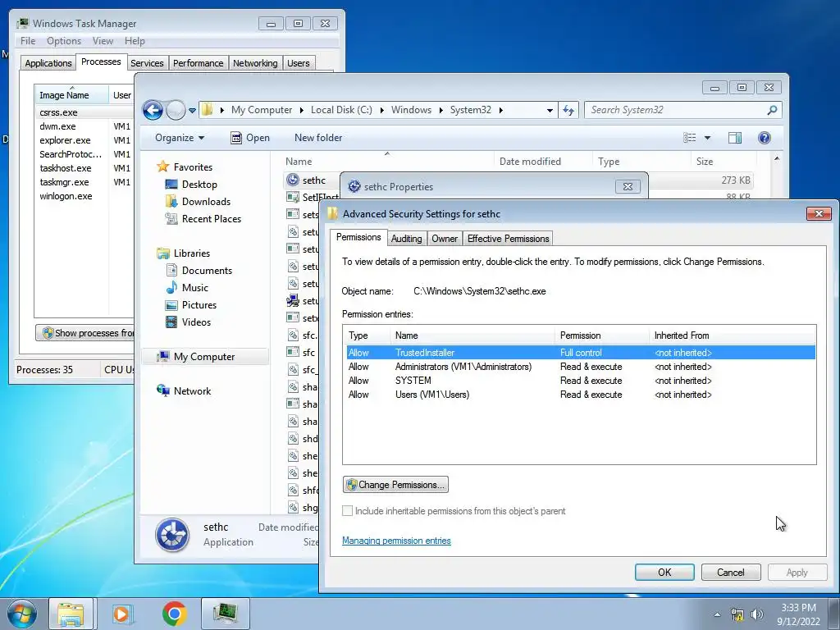Open the Organize dropdown menu

pyautogui.click(x=180, y=138)
